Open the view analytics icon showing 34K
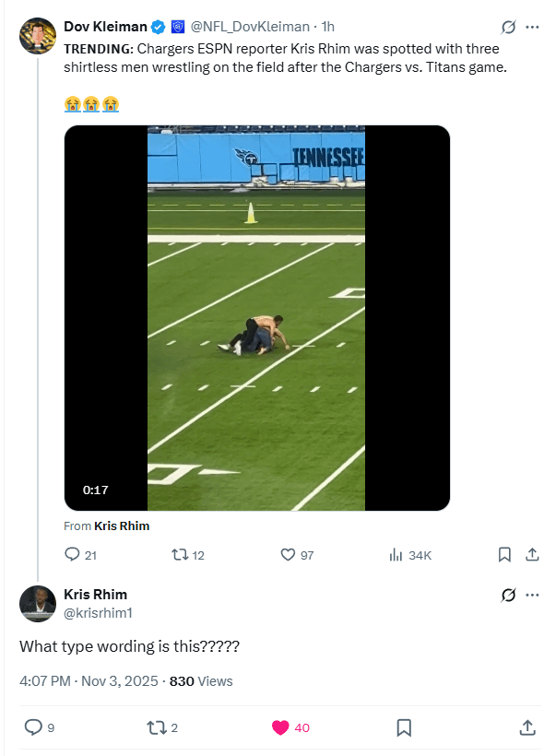The width and height of the screenshot is (556, 756). click(395, 554)
